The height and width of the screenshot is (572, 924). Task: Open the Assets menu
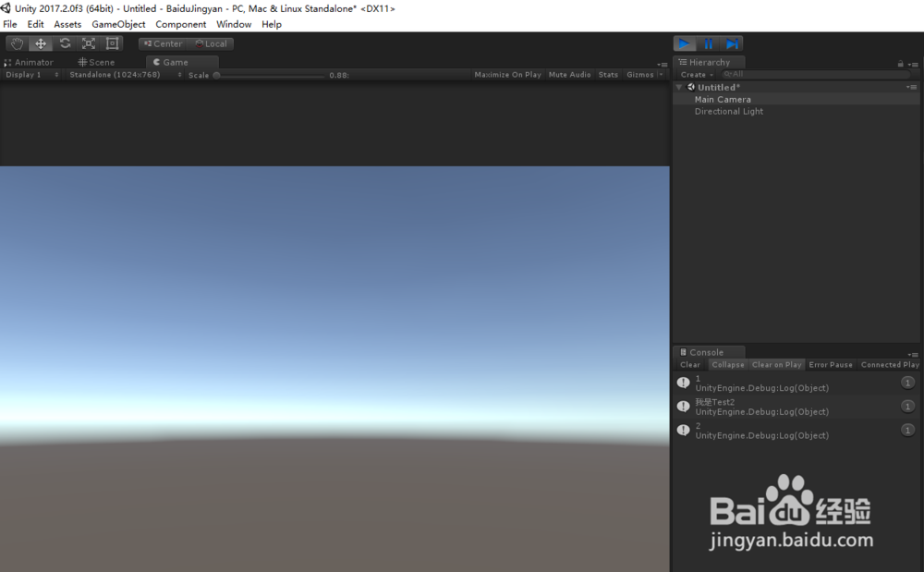tap(67, 24)
